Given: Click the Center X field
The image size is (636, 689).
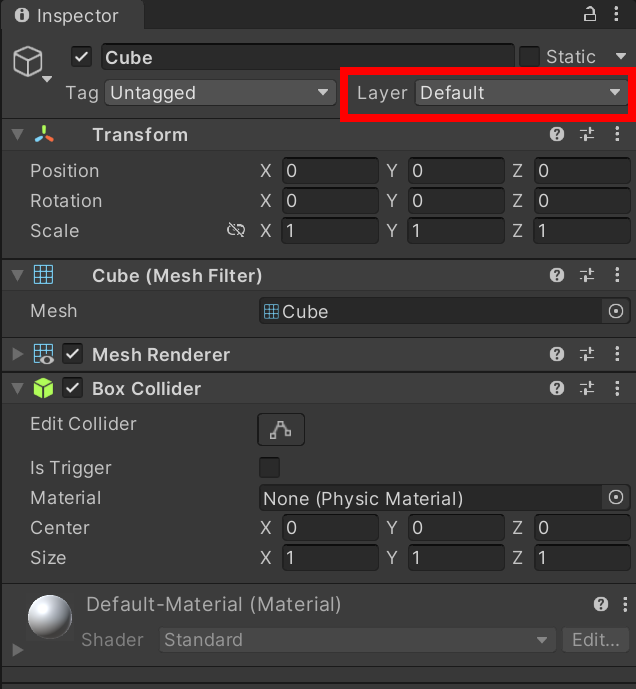Looking at the screenshot, I should click(x=330, y=527).
